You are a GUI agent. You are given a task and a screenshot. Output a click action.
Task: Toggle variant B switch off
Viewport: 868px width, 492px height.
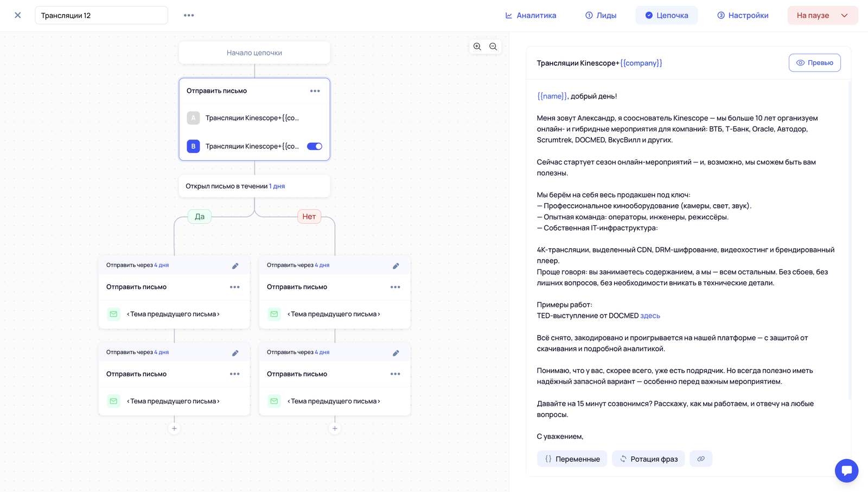coord(315,146)
